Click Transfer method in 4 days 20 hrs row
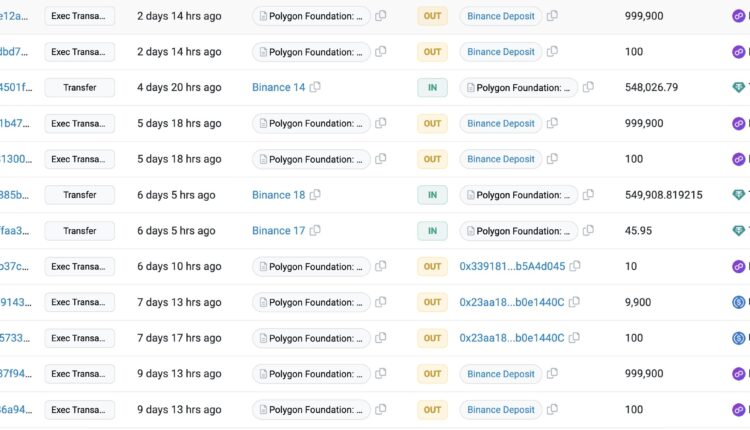The image size is (750, 430). [x=80, y=88]
